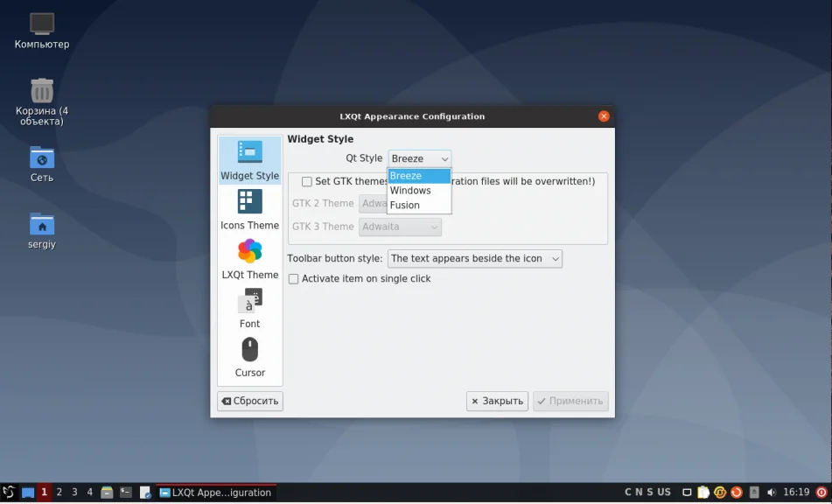This screenshot has width=832, height=504.
Task: Switch to workspace 3
Action: [75, 493]
